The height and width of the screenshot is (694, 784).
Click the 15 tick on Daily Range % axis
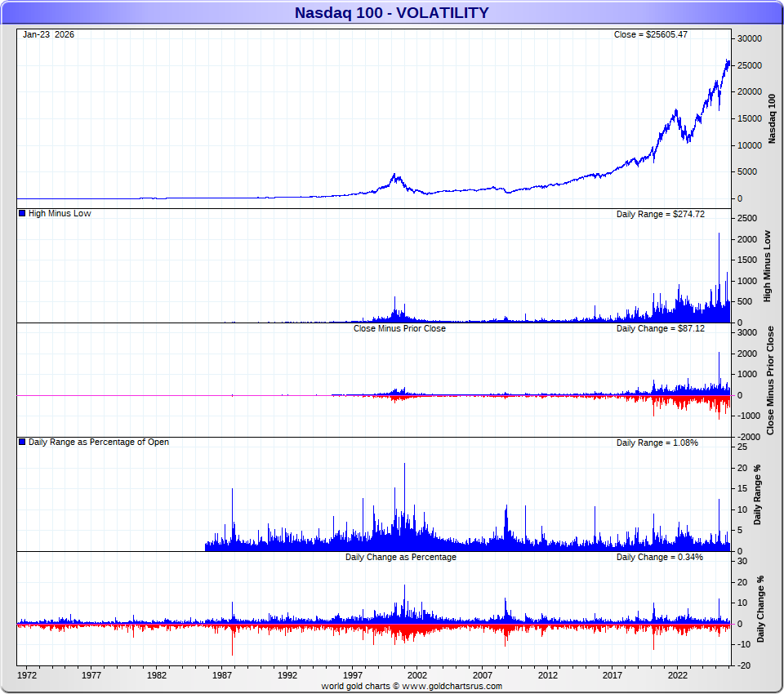742,488
